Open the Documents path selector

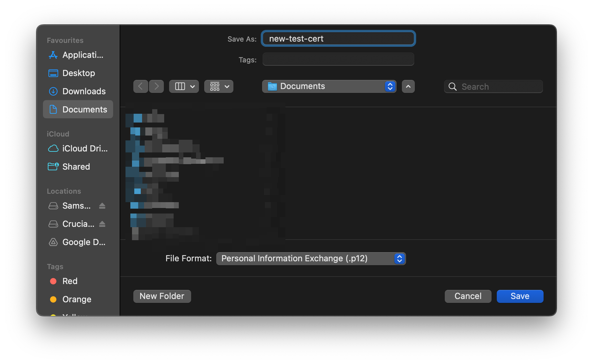point(329,86)
